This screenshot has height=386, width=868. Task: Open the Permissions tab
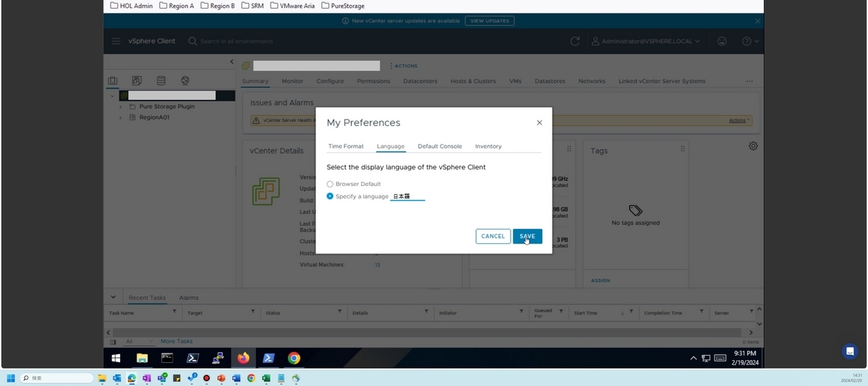pos(373,81)
